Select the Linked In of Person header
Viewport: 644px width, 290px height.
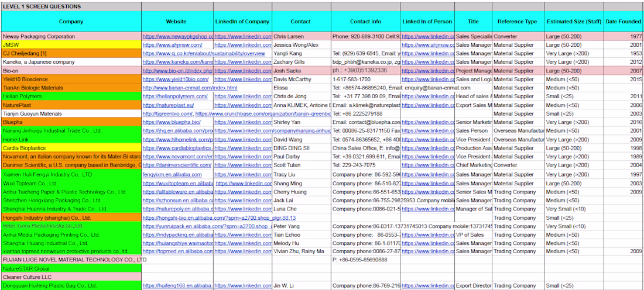[427, 21]
